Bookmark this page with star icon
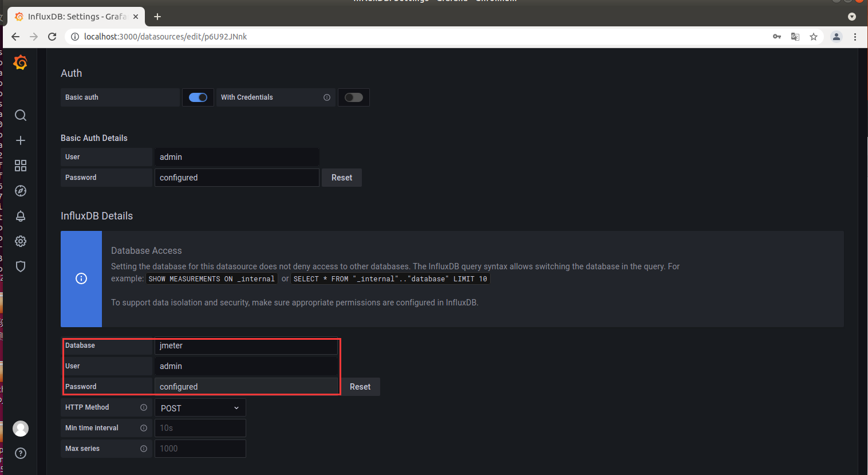Image resolution: width=868 pixels, height=475 pixels. (814, 37)
